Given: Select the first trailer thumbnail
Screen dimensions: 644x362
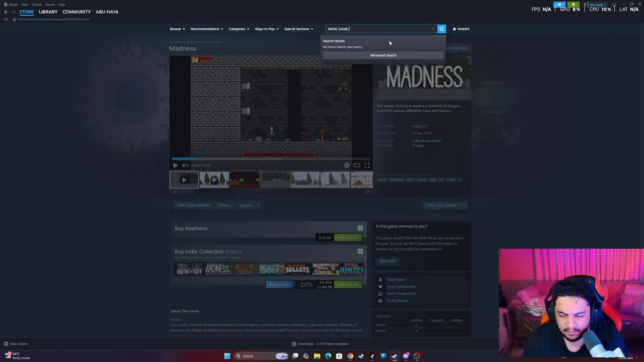Looking at the screenshot, I should click(184, 179).
